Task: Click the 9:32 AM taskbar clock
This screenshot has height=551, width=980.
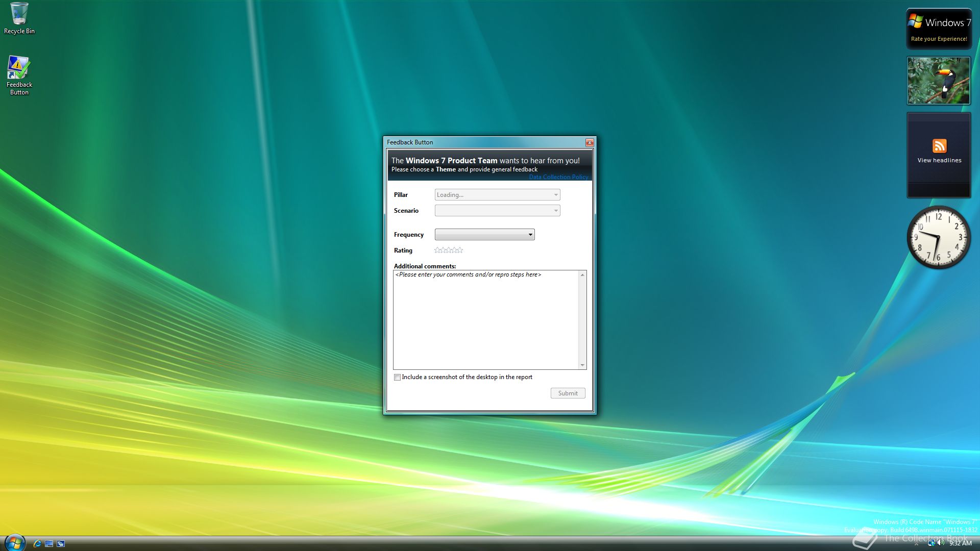Action: click(x=960, y=543)
